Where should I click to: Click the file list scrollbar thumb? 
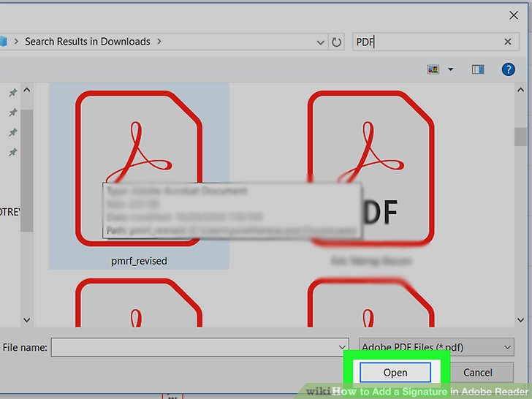520,137
